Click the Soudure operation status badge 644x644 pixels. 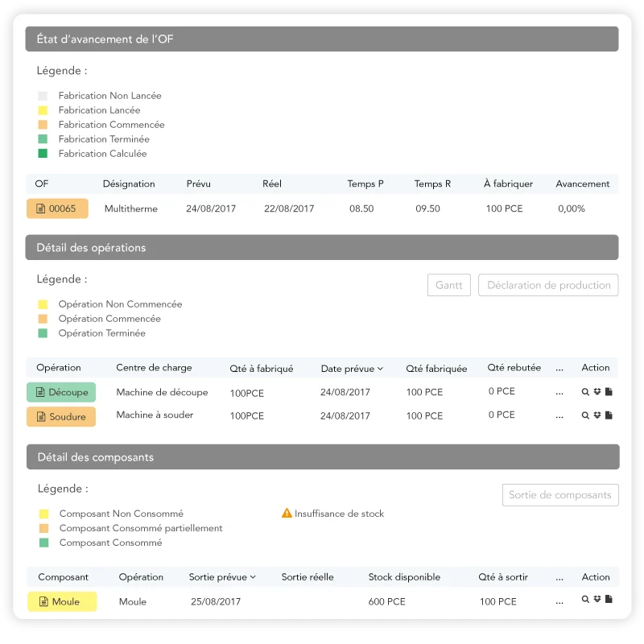(x=60, y=416)
